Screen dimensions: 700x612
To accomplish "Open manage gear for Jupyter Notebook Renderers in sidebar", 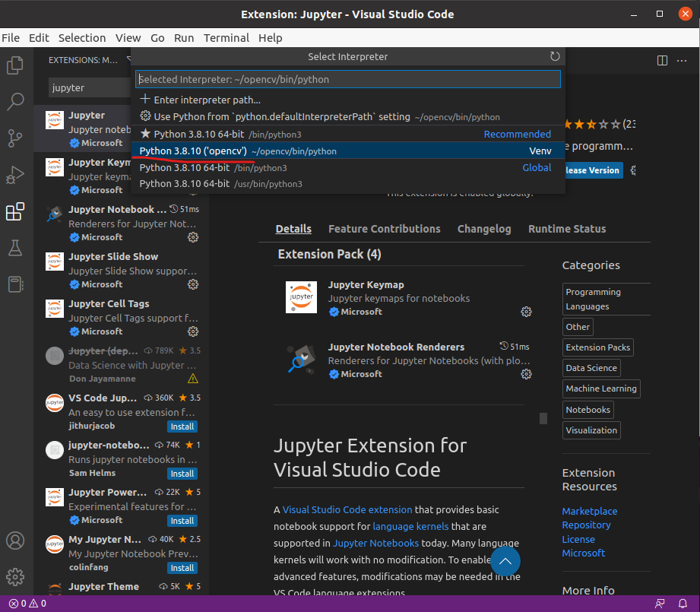I will pos(193,237).
